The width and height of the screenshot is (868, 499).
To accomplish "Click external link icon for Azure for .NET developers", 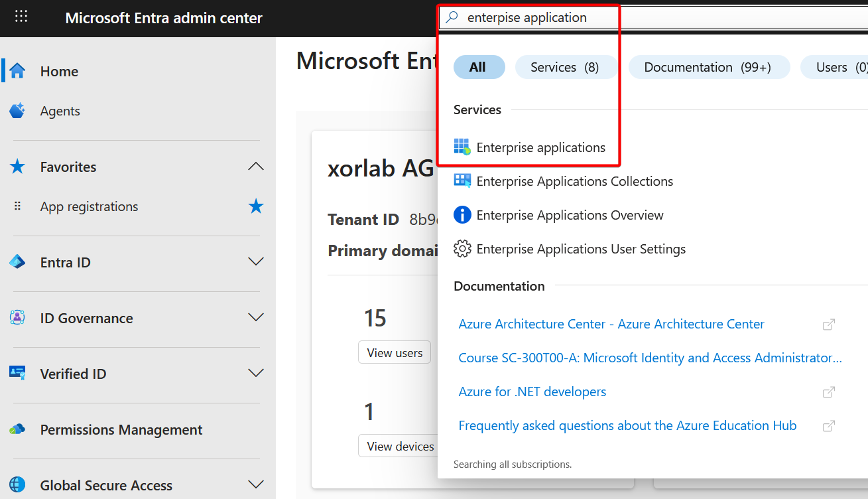I will 828,392.
